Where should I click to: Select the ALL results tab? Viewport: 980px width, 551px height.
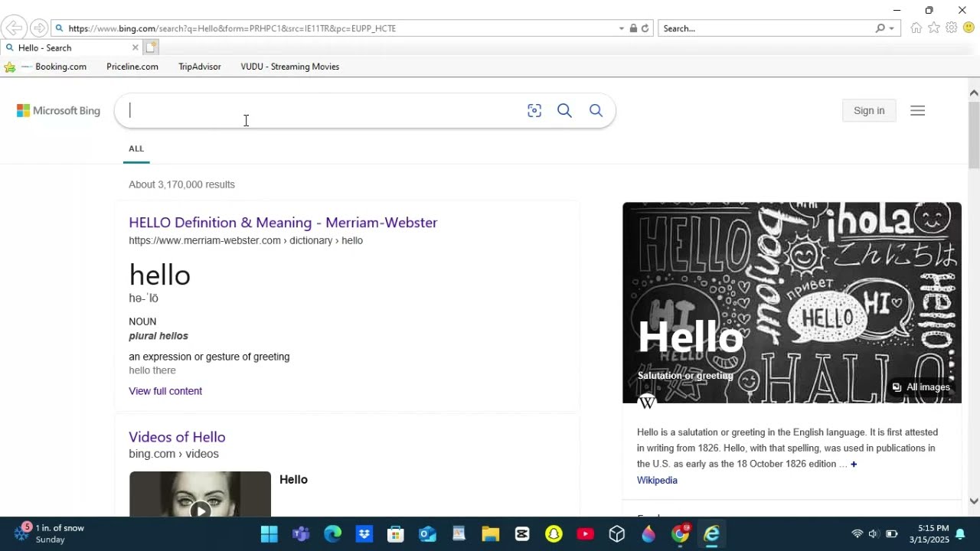point(136,148)
